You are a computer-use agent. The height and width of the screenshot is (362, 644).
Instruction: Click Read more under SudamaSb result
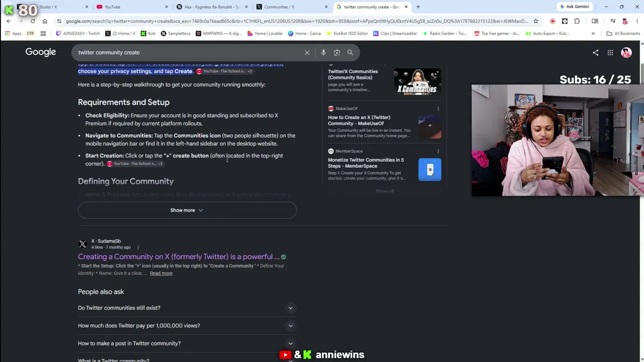[161, 274]
